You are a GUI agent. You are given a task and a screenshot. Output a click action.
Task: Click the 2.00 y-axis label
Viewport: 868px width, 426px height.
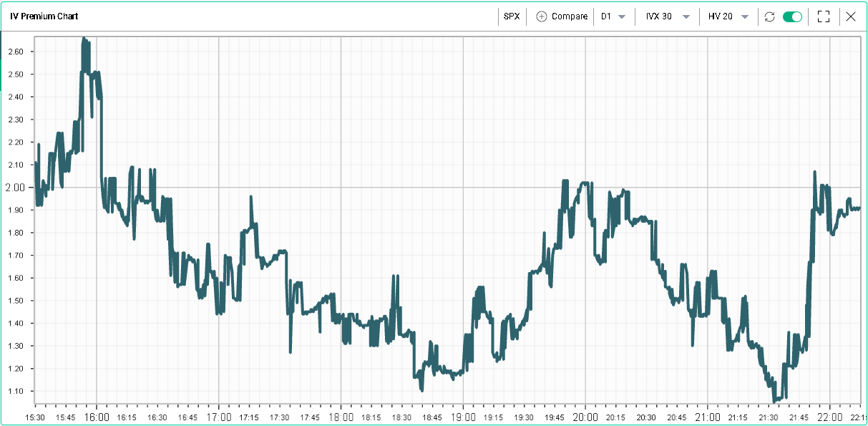point(16,188)
